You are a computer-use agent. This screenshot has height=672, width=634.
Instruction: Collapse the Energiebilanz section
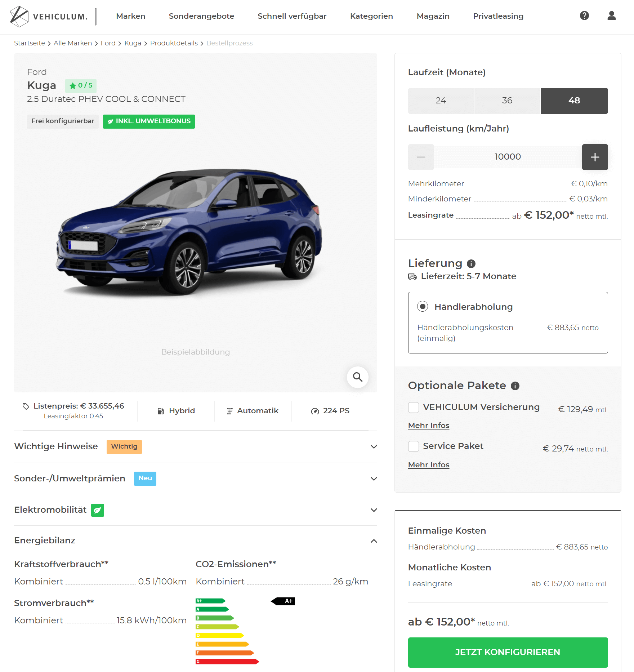point(196,541)
